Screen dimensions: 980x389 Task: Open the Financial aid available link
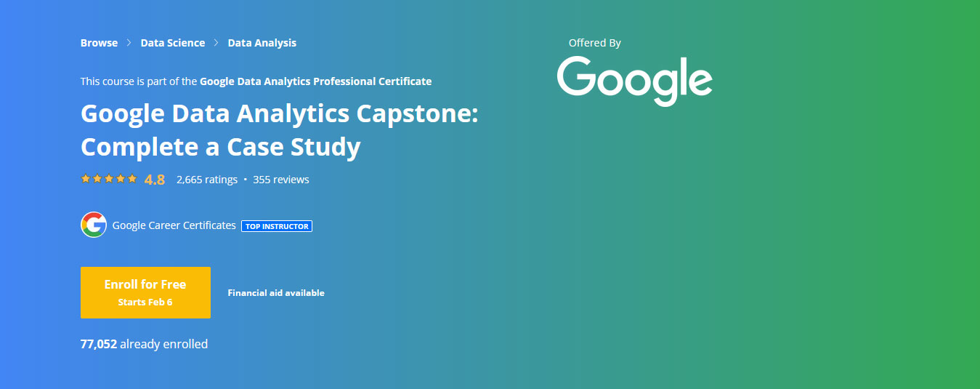coord(276,293)
